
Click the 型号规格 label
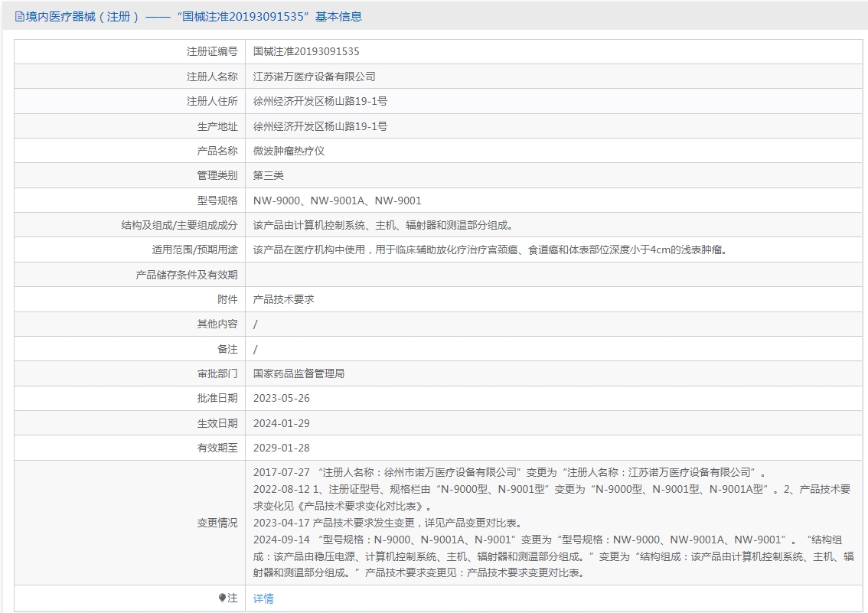pos(217,201)
